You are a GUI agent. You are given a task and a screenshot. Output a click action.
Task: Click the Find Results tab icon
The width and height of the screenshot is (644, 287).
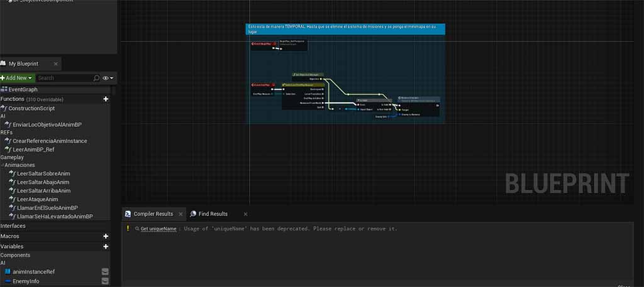pos(193,214)
